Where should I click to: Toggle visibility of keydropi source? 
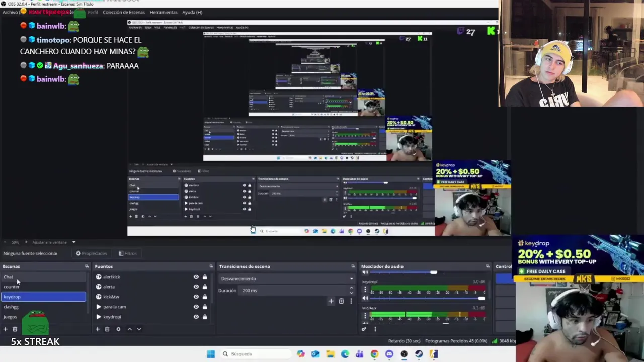[x=196, y=317]
